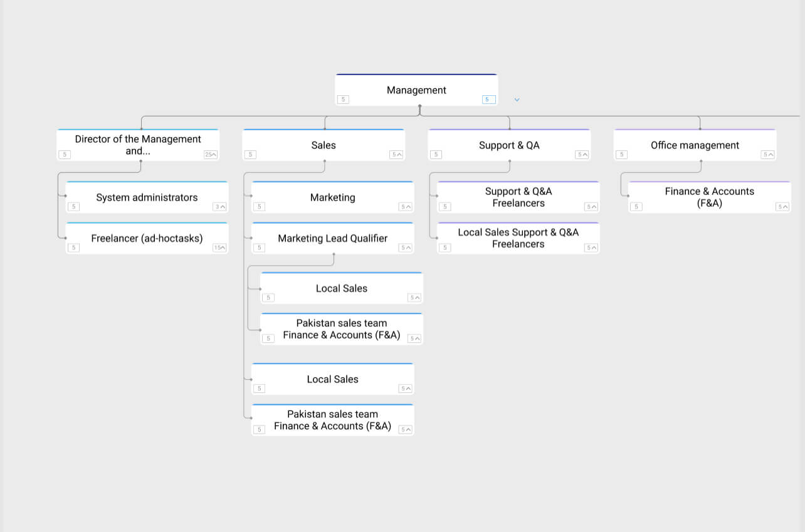This screenshot has height=532, width=805.
Task: Click left 5 badge on Finance & Accounts under Office management
Action: coord(636,207)
